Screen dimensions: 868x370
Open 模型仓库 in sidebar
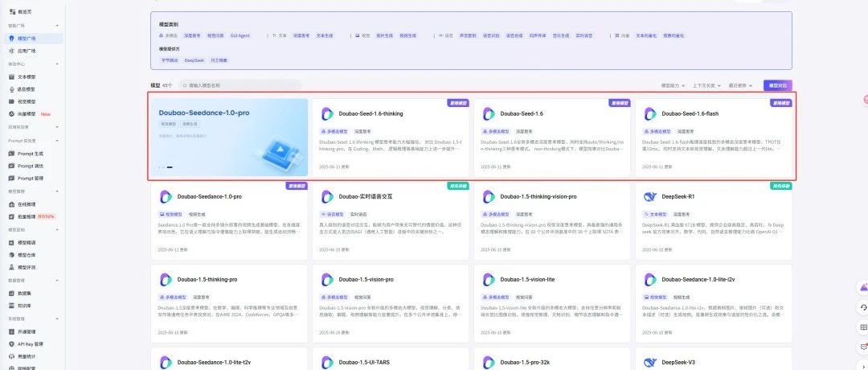click(26, 255)
